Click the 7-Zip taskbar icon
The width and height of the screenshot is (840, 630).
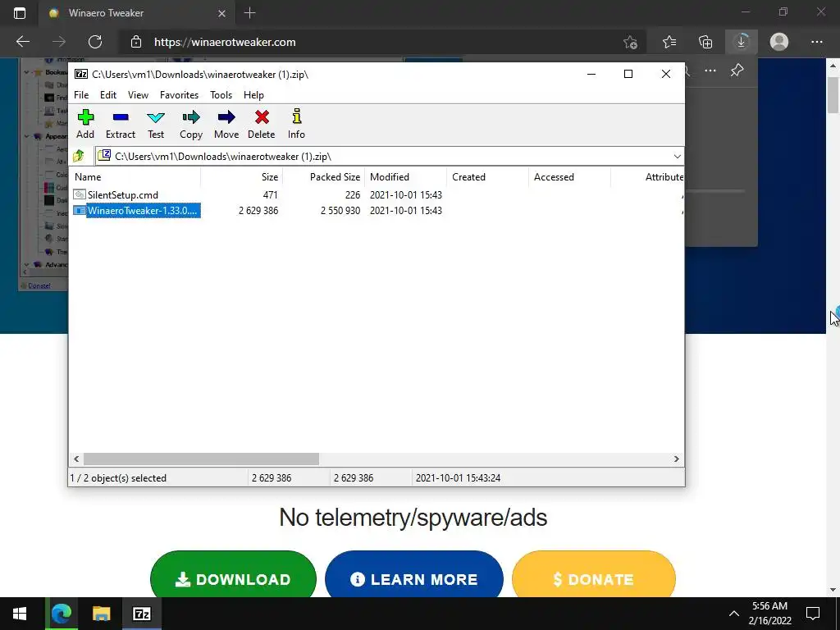tap(141, 614)
